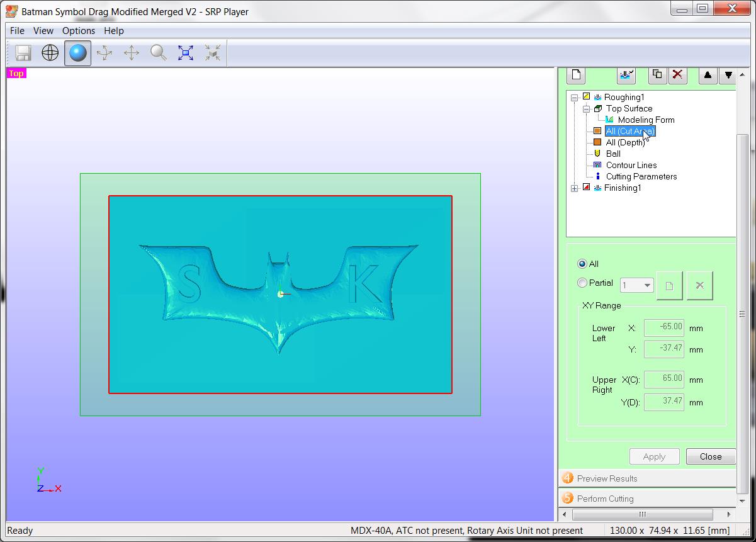Click the Apply button
756x542 pixels.
[654, 456]
